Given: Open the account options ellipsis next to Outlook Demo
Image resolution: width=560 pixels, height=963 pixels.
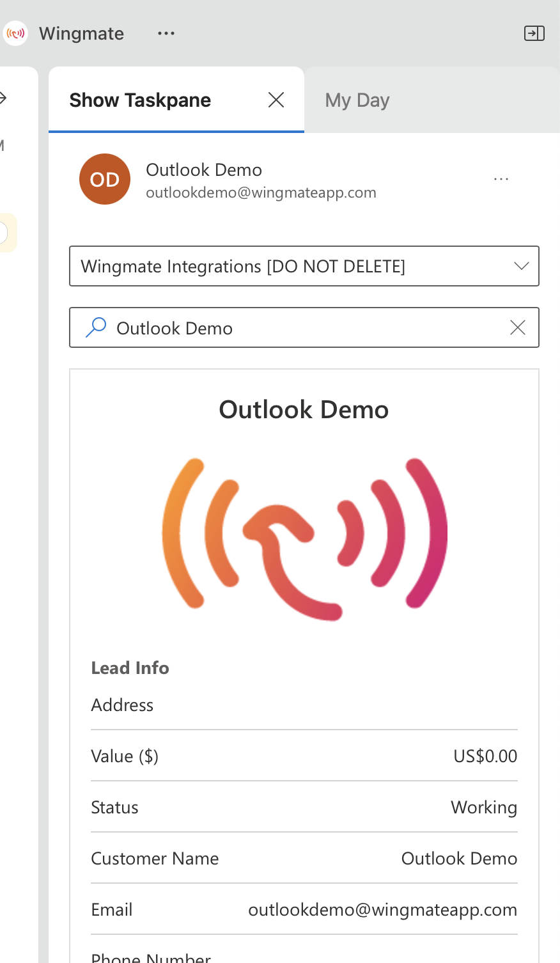Looking at the screenshot, I should tap(501, 179).
